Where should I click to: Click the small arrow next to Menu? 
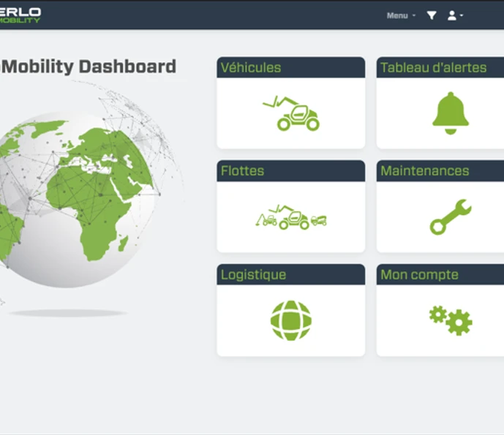(x=414, y=16)
